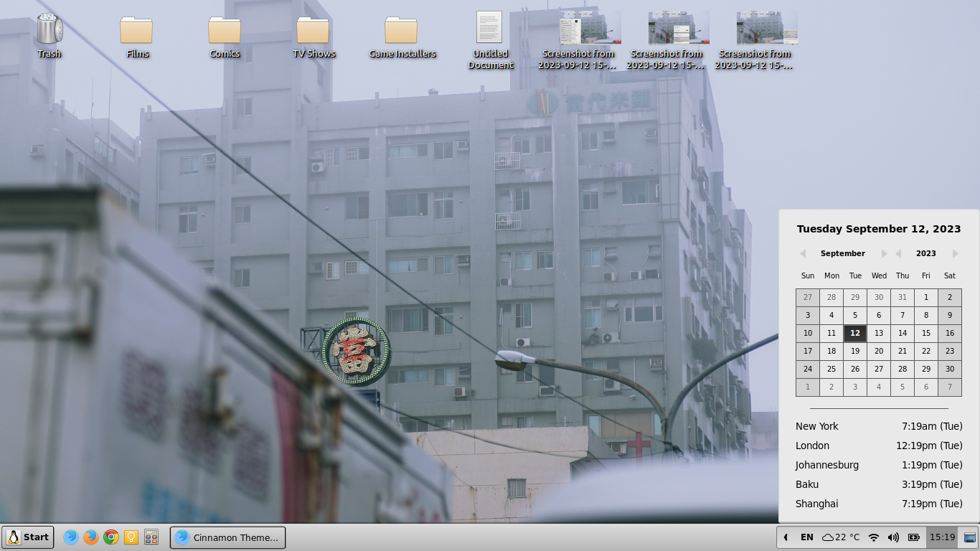Switch to the Cinnamon Theme window
980x551 pixels.
coord(227,537)
